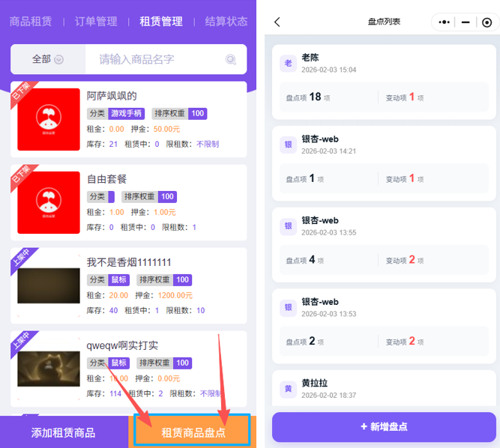Click deposit value 50.00元
Viewport: 500px width, 448px height.
click(166, 129)
